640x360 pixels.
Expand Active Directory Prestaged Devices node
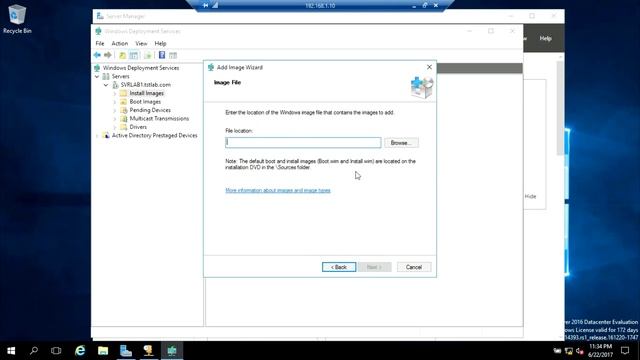[x=97, y=136]
